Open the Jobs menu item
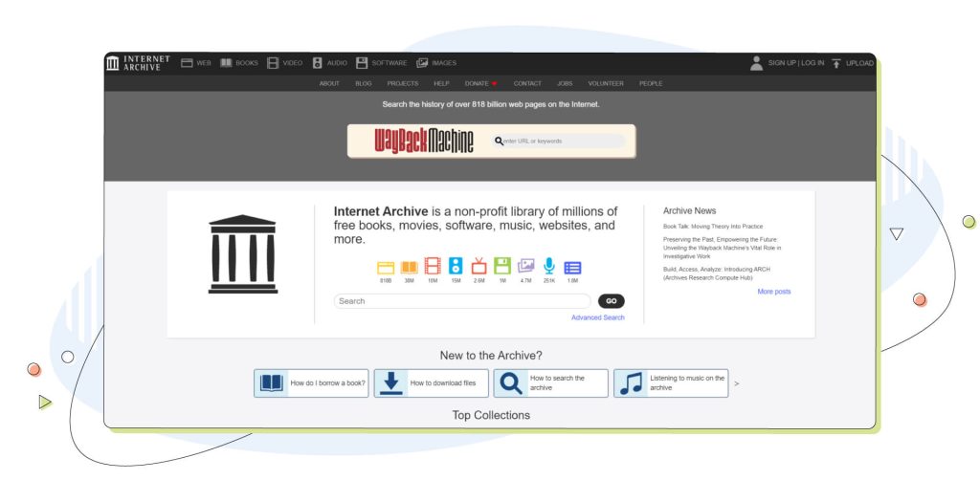 (565, 83)
